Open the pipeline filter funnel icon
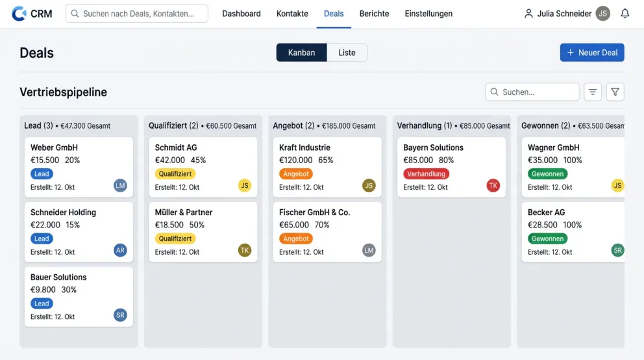 point(615,92)
